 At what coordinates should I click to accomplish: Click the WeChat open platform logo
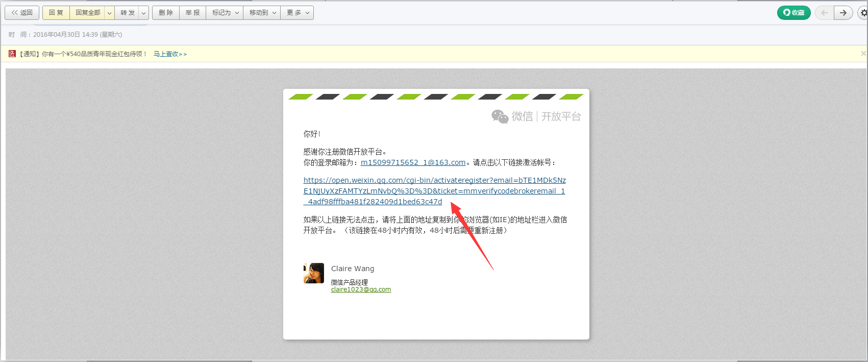tap(536, 116)
